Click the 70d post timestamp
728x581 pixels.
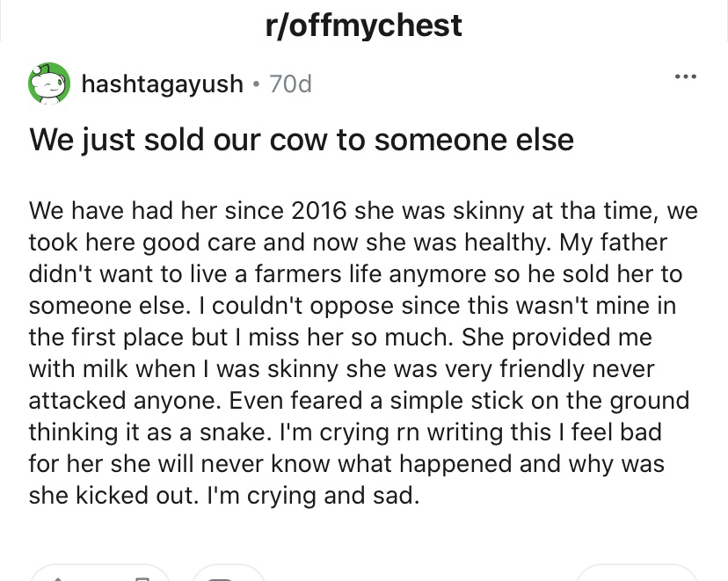click(x=290, y=84)
